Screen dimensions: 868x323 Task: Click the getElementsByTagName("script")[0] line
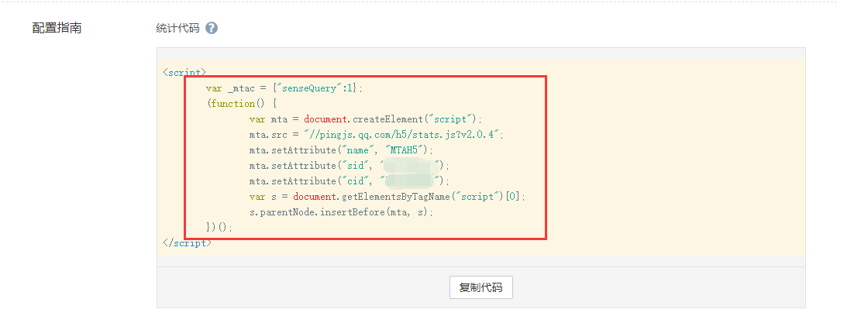point(387,196)
